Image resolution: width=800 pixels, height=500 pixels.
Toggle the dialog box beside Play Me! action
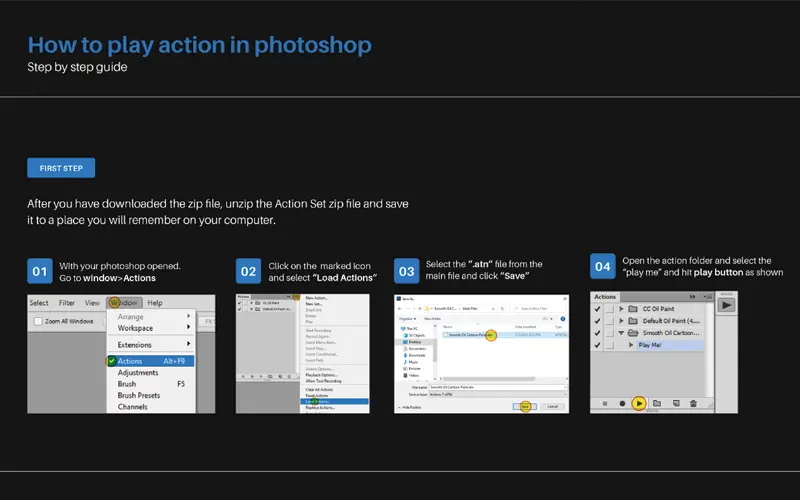point(609,345)
